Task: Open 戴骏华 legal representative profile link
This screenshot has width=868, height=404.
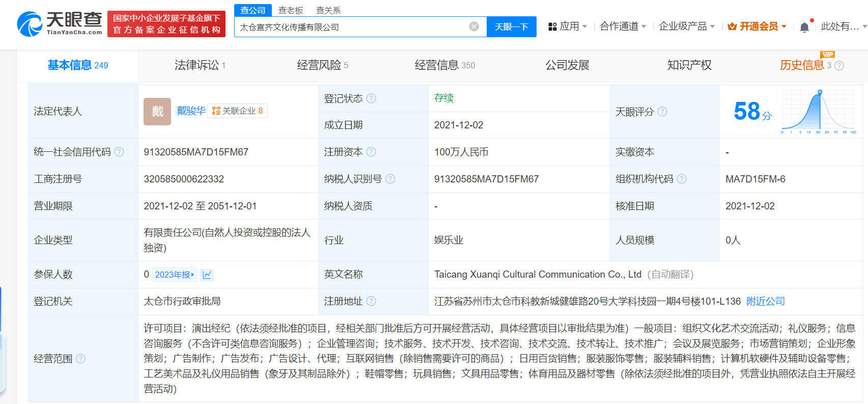Action: [x=191, y=111]
